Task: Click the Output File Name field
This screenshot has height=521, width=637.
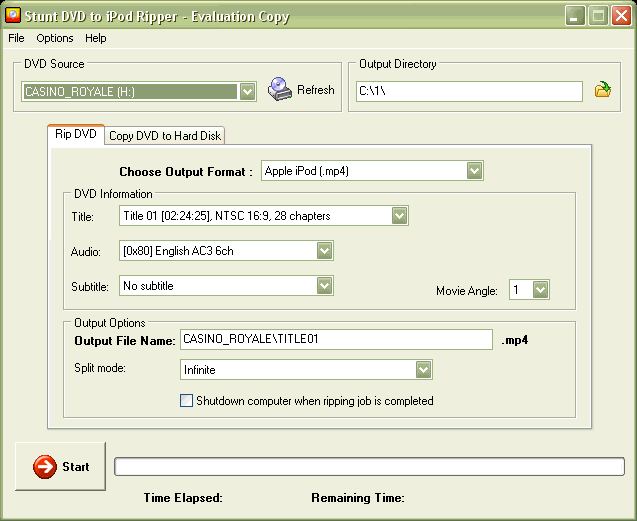Action: tap(336, 339)
